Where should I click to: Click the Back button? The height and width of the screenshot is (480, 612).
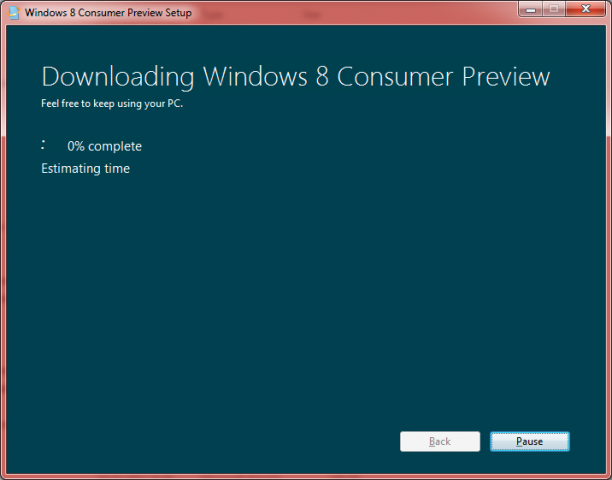[440, 441]
